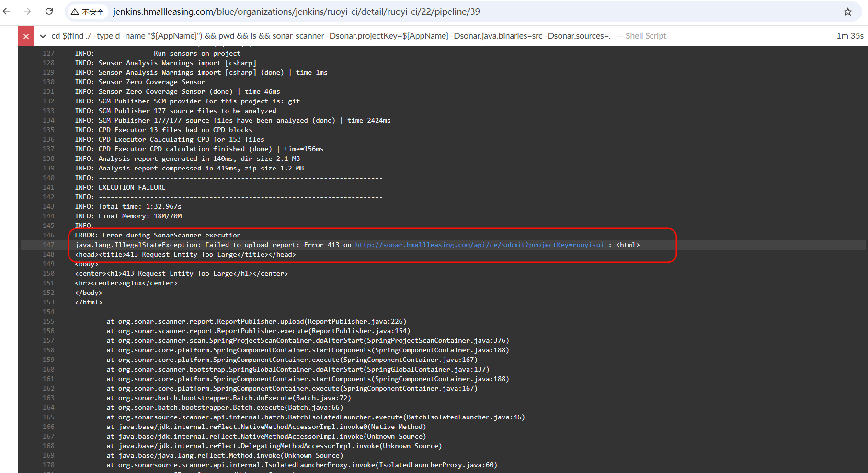Click the jenkins.hmallleasing.com address bar

(296, 12)
